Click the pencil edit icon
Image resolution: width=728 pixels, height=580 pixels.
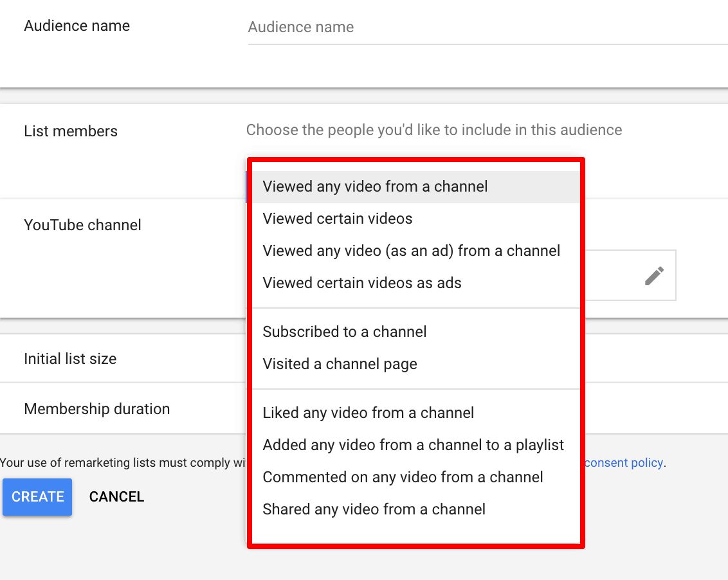654,276
